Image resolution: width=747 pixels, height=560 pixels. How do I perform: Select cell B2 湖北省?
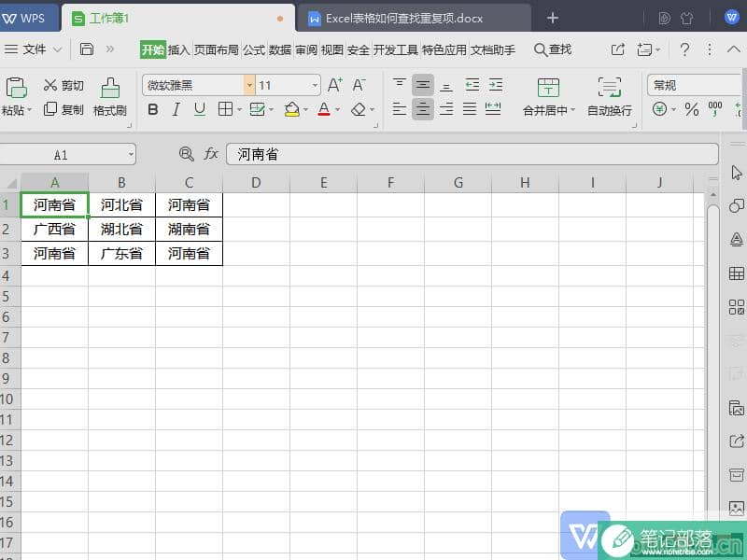121,229
